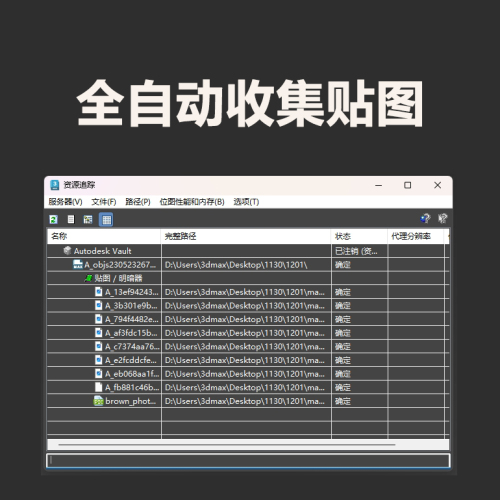Select the Autodesk Vault tree node

[x=102, y=251]
